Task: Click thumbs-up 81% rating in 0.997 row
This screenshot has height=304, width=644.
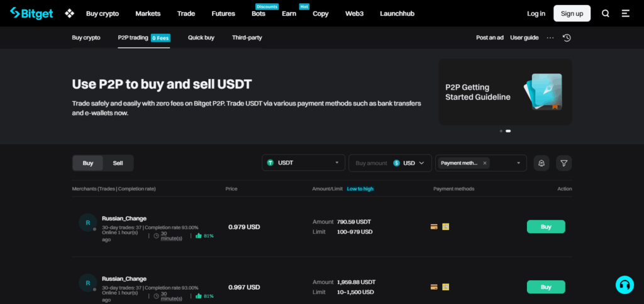Action: coord(204,296)
